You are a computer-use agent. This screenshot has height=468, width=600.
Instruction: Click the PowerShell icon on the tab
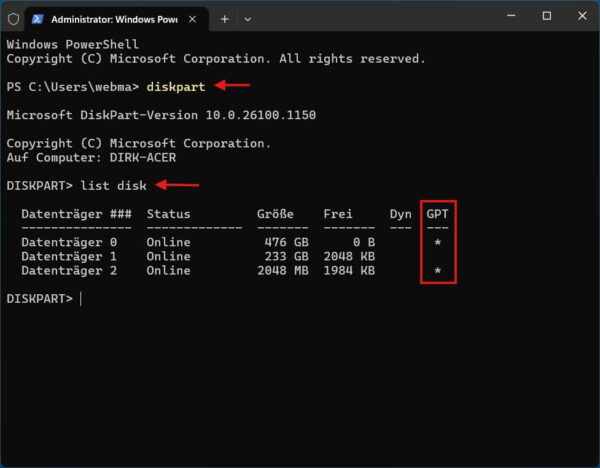[38, 19]
